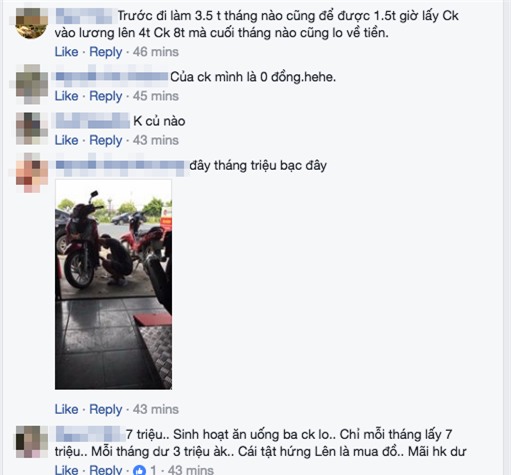Screen dimensions: 511x475
Task: Open blurred name before 'đây tháng triệu bạc'
Action: [x=120, y=166]
